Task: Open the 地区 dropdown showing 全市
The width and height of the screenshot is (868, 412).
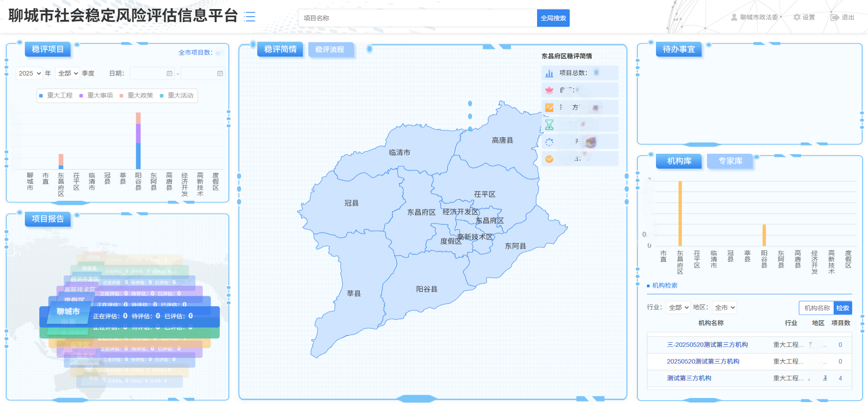Action: click(x=724, y=307)
